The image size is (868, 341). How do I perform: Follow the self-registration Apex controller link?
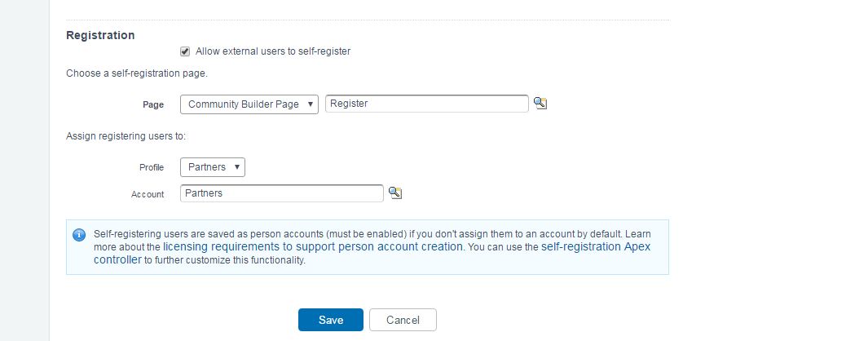pos(595,246)
